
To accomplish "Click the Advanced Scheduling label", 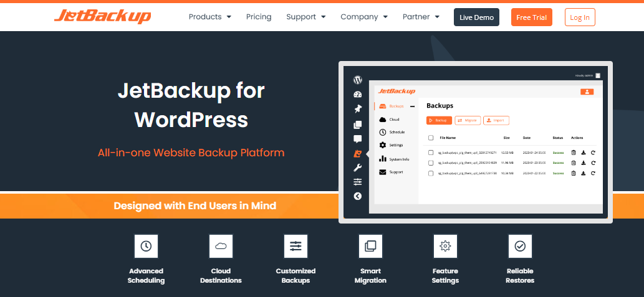I will 146,276.
